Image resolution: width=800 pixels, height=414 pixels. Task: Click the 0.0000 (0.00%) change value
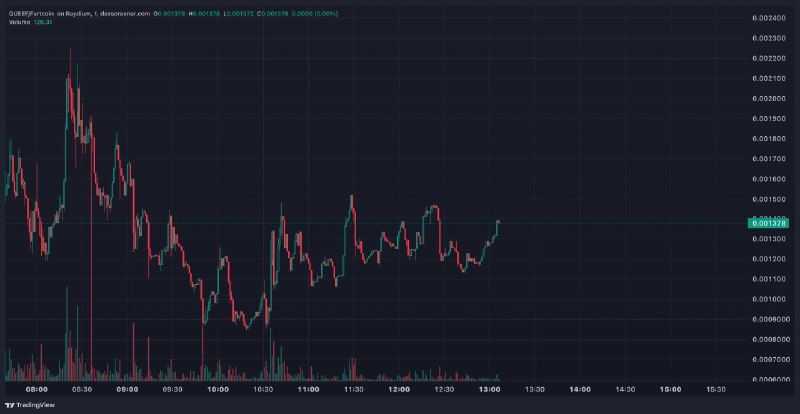(x=314, y=14)
